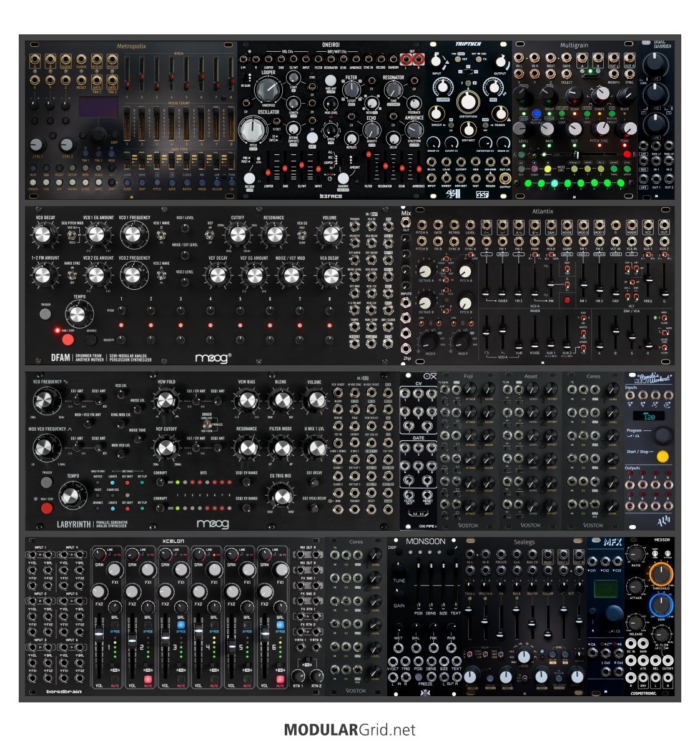This screenshot has height=743, width=700.
Task: Click the Messor blue Gain knob
Action: [661, 605]
